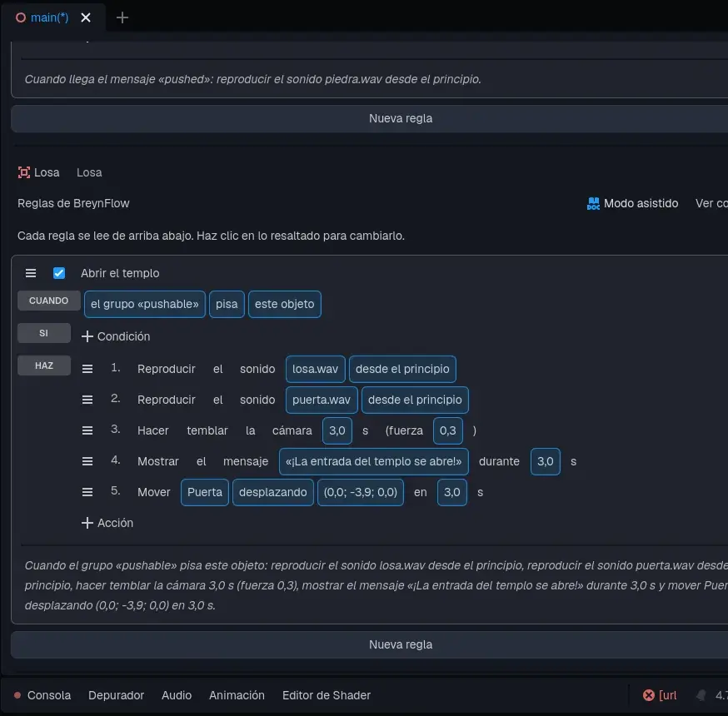This screenshot has height=716, width=728.
Task: Grab the rule handle beside Abrir el templo
Action: pyautogui.click(x=31, y=273)
